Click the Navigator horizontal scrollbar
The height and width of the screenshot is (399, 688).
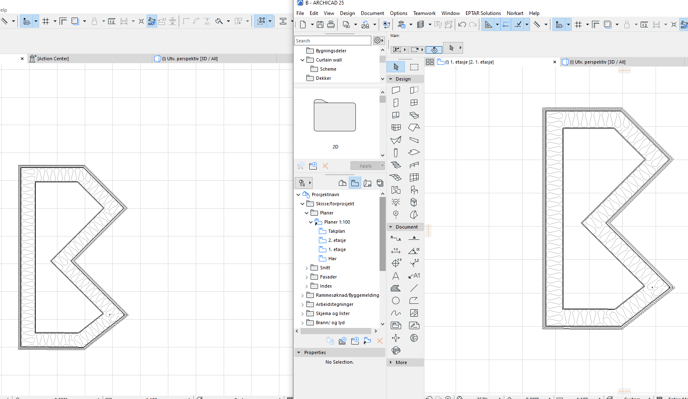coord(336,331)
